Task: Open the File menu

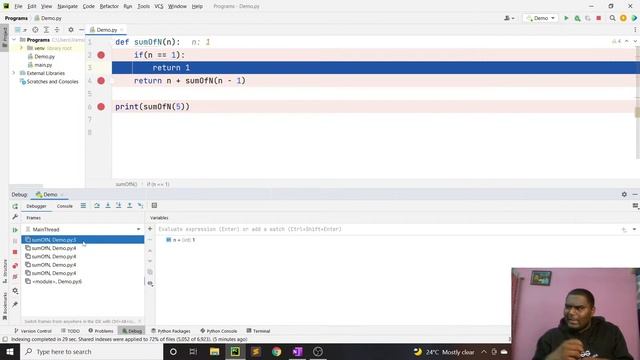Action: tap(18, 7)
